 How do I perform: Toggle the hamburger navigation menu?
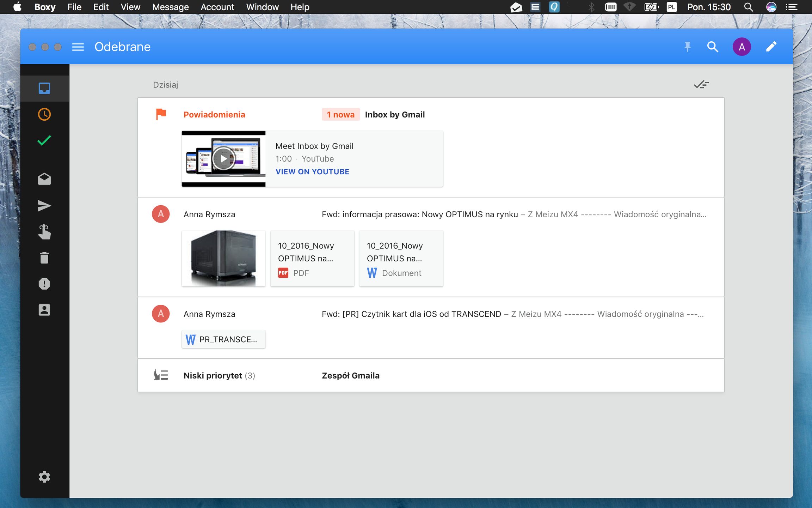tap(78, 47)
